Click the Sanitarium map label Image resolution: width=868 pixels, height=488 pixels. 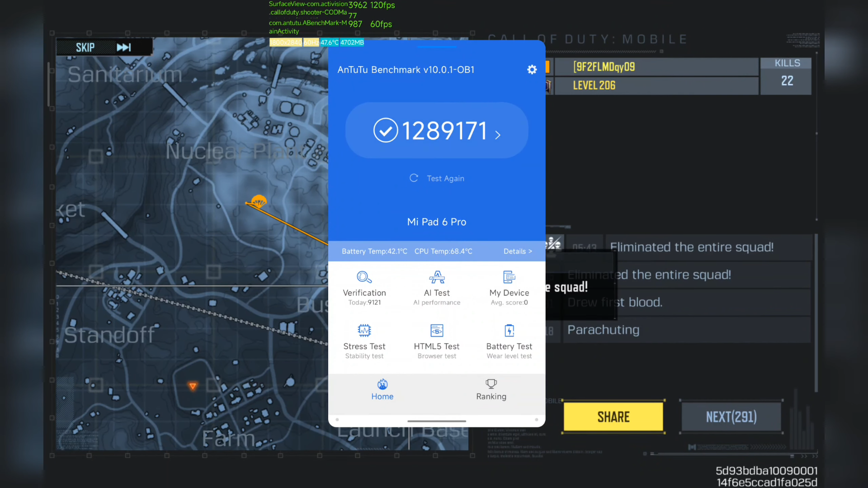click(125, 74)
